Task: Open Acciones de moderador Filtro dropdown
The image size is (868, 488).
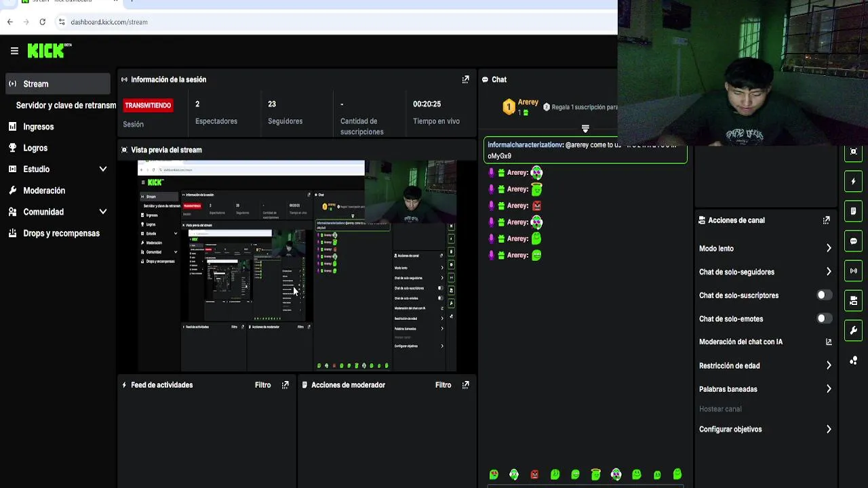Action: [443, 385]
